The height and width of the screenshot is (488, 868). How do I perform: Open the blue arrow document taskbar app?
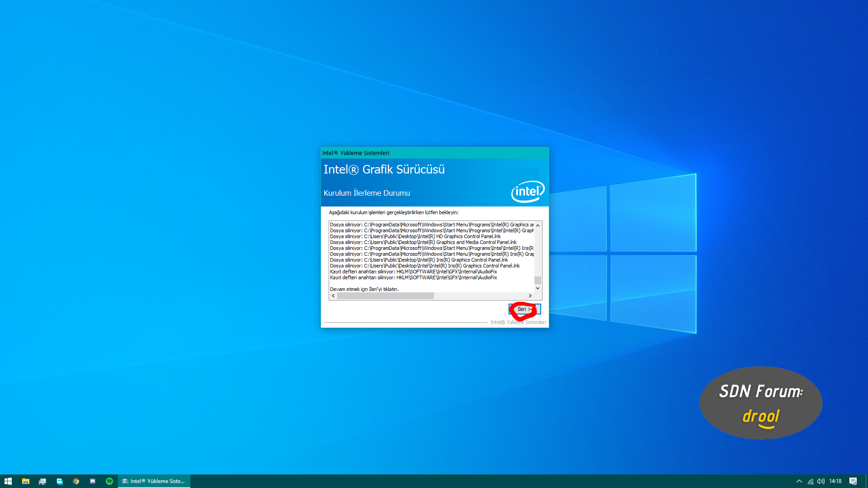(x=59, y=481)
